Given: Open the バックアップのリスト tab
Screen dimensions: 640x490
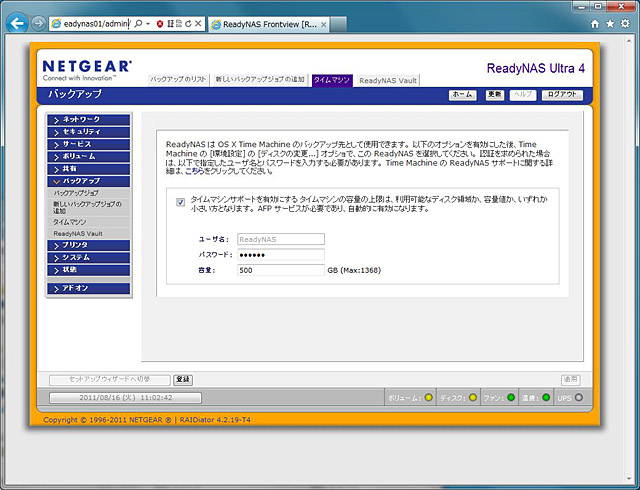Looking at the screenshot, I should click(177, 79).
